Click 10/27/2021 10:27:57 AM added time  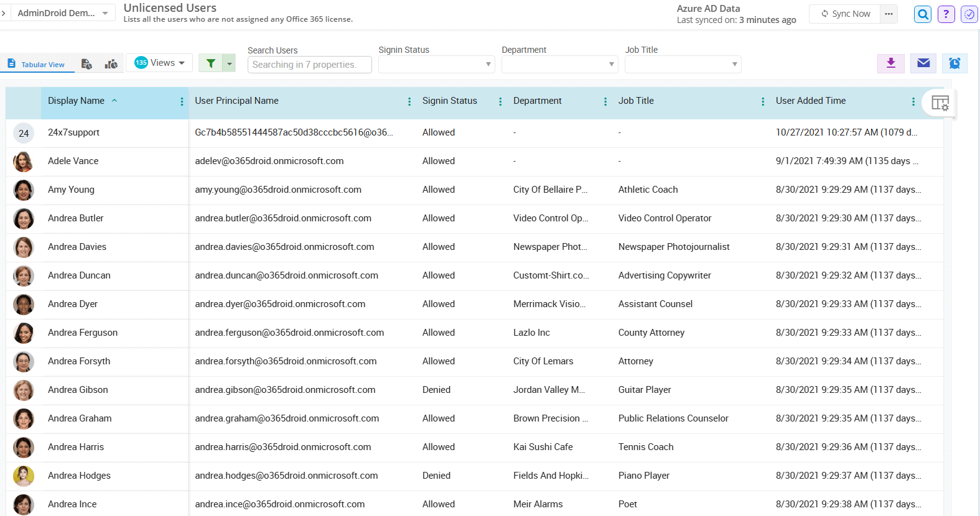point(846,132)
